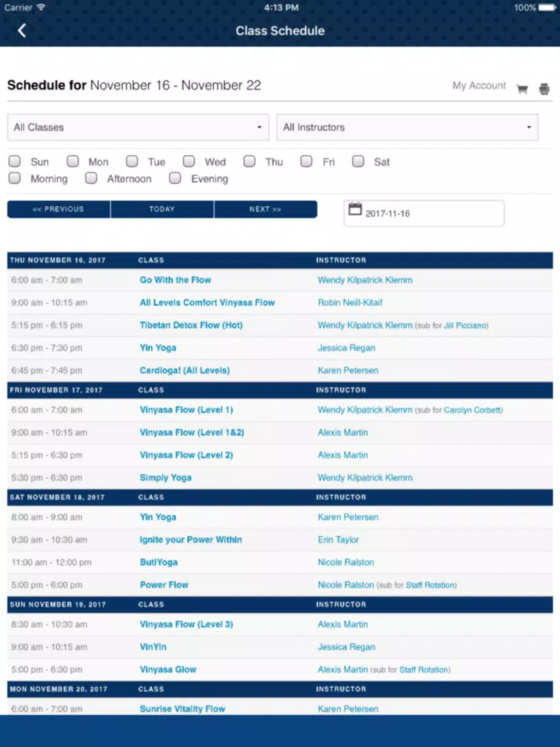Open Vinyasa Flow (Level 3) class

point(186,624)
